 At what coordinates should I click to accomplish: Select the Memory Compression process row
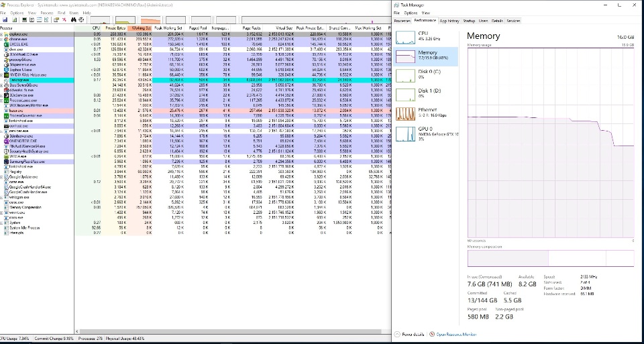(x=195, y=207)
